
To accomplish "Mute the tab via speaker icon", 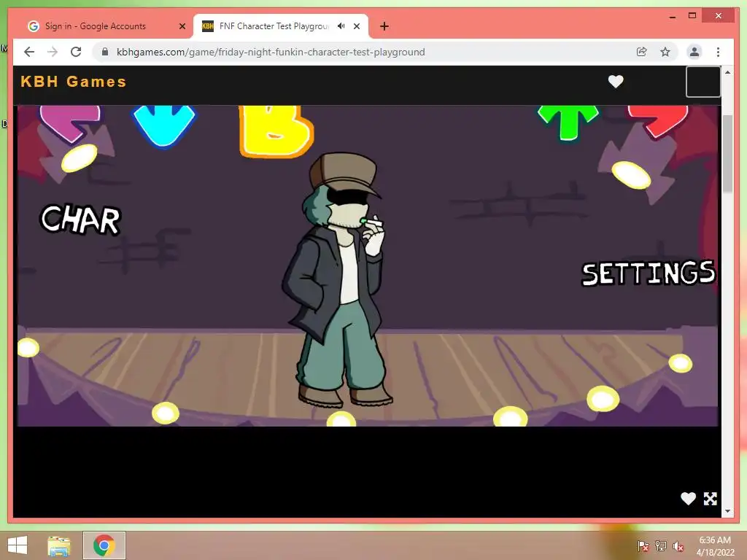I will [341, 26].
